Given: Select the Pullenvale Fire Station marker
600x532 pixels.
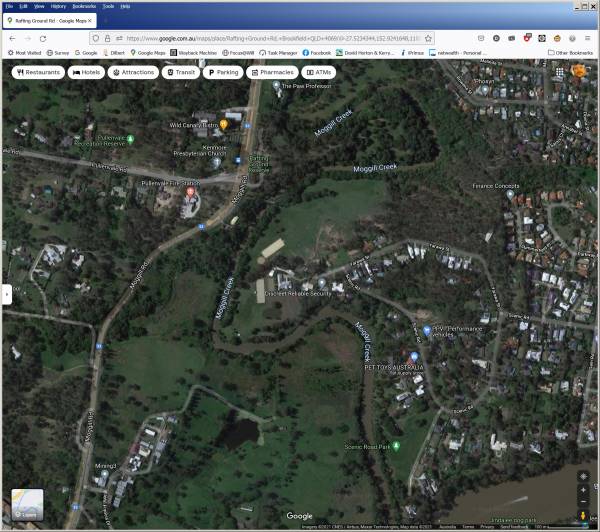Looking at the screenshot, I should point(190,193).
